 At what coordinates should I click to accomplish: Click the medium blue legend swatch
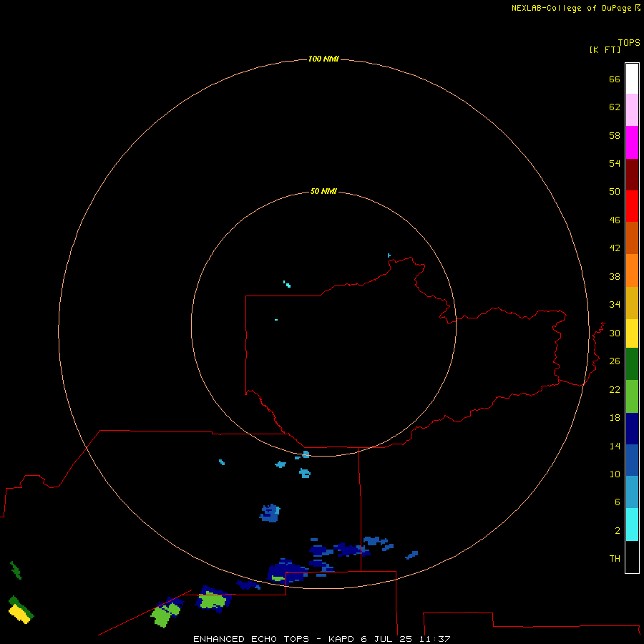(x=632, y=460)
